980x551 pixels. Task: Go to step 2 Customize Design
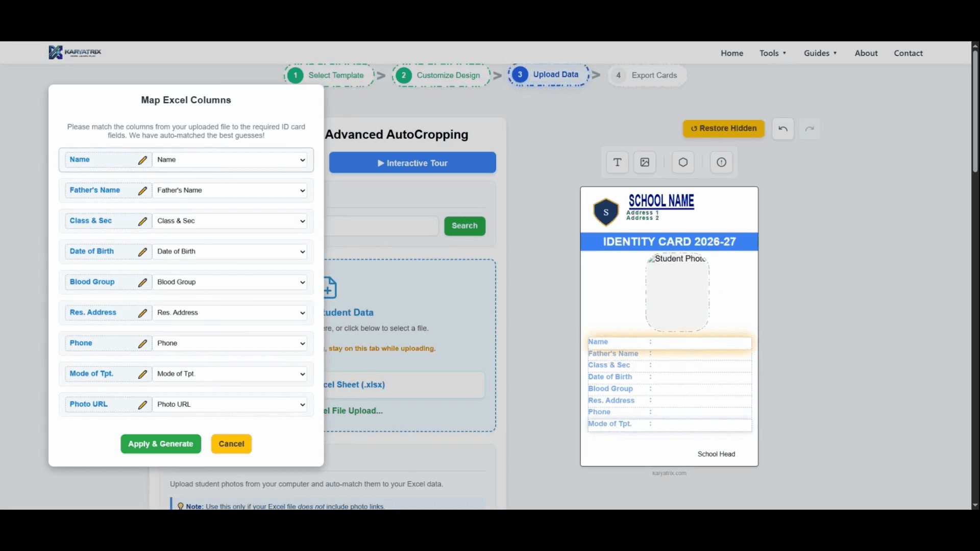pos(441,76)
